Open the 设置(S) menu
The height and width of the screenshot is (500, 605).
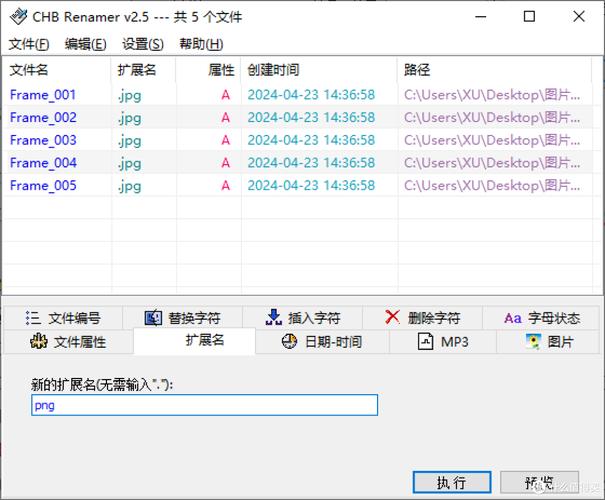point(143,44)
